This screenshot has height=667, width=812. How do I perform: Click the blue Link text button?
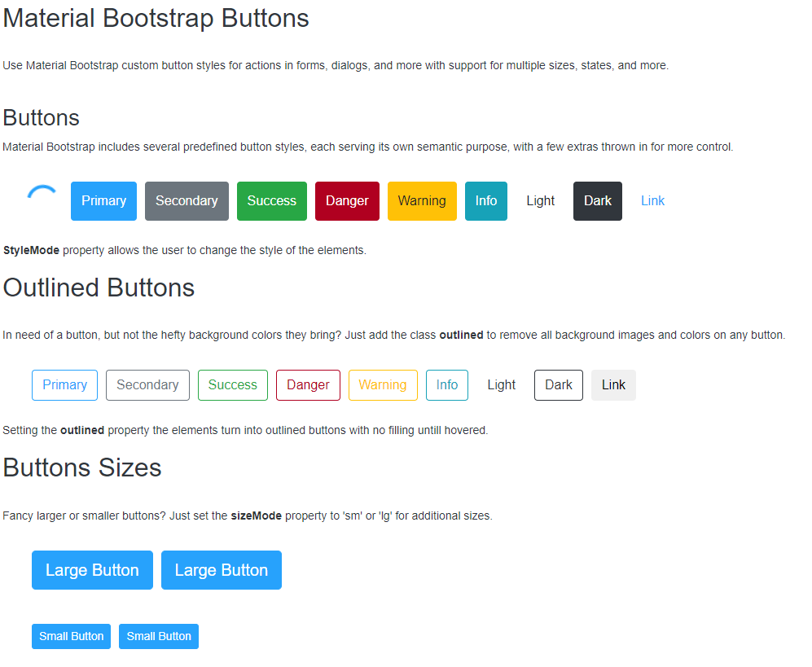[x=652, y=201]
